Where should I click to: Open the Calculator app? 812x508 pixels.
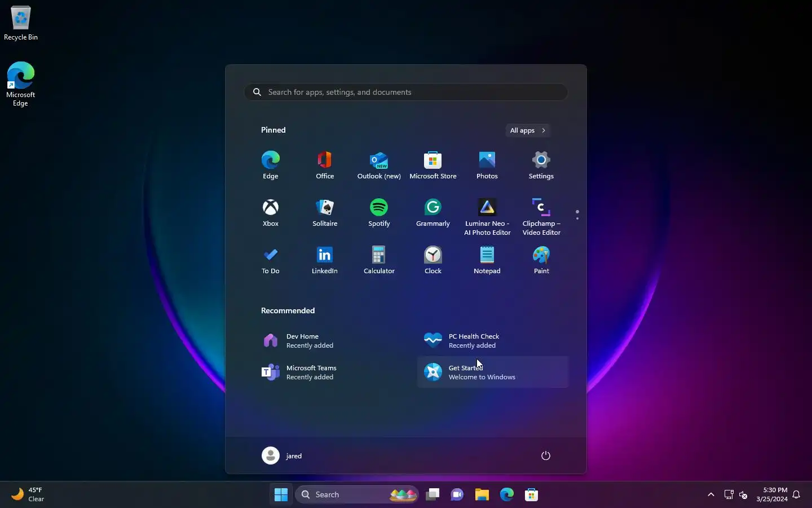(379, 260)
